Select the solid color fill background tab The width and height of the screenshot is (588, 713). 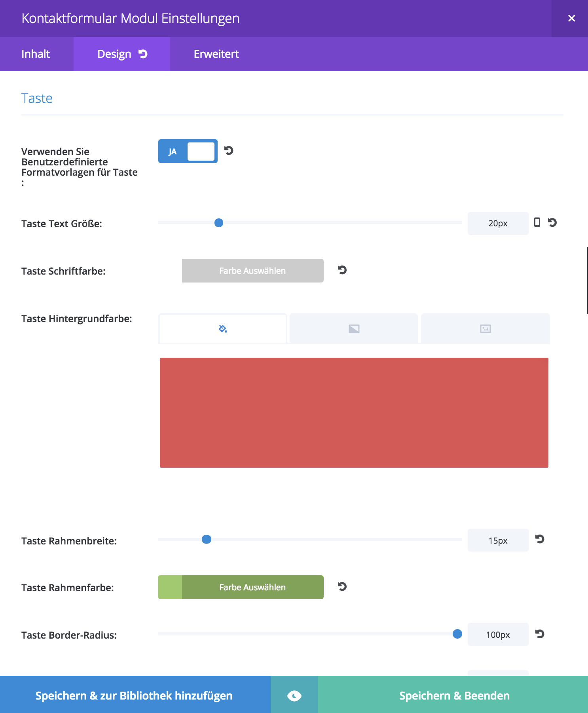(x=223, y=329)
